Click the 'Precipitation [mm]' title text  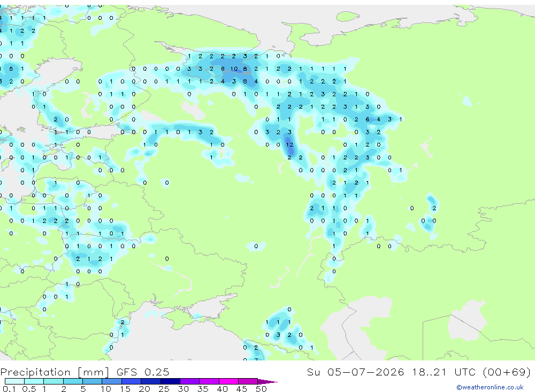pos(55,372)
